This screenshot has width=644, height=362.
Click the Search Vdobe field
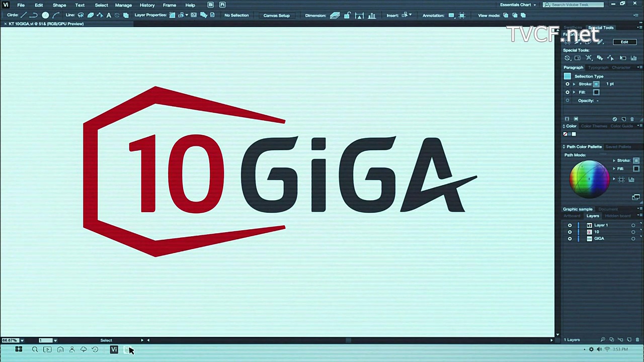pyautogui.click(x=574, y=5)
